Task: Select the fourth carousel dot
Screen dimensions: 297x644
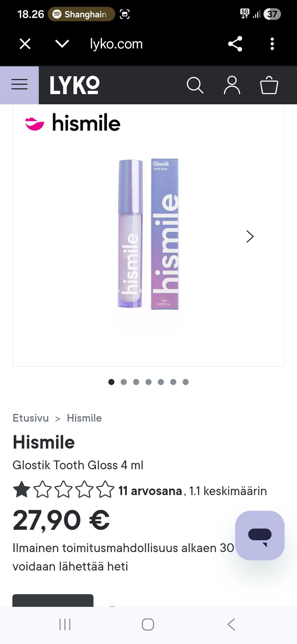Action: click(x=148, y=382)
